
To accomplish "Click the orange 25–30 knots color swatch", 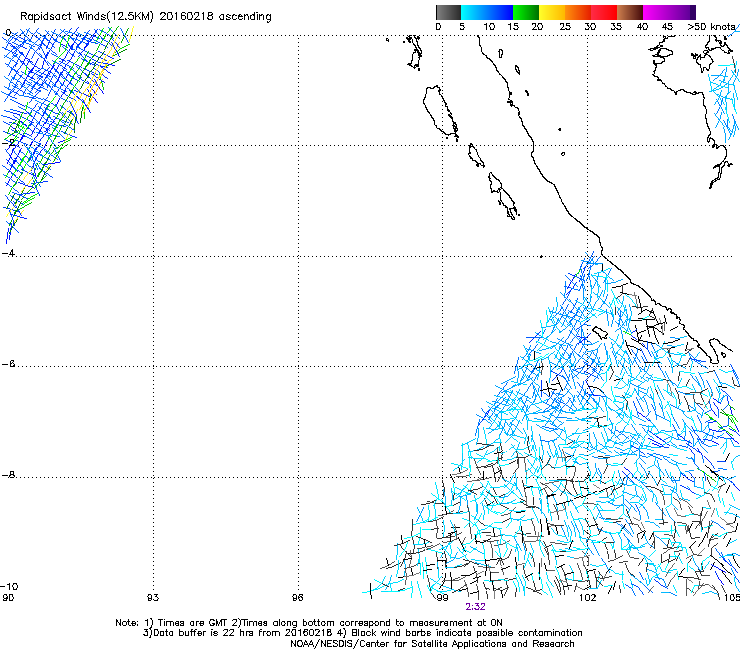I will coord(578,12).
